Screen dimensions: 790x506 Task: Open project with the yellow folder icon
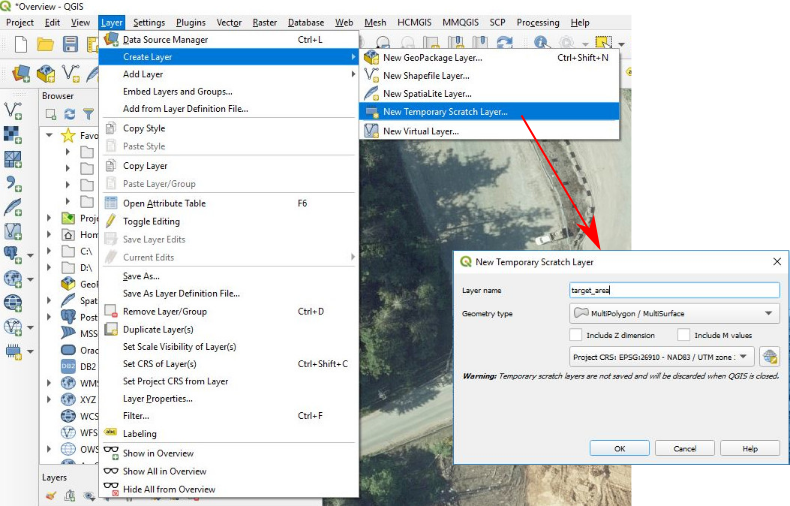(45, 44)
